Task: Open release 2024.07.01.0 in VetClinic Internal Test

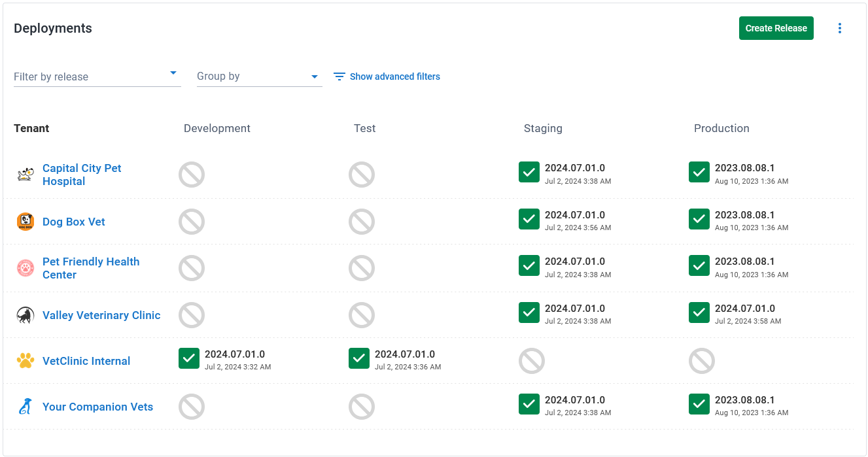Action: (405, 354)
